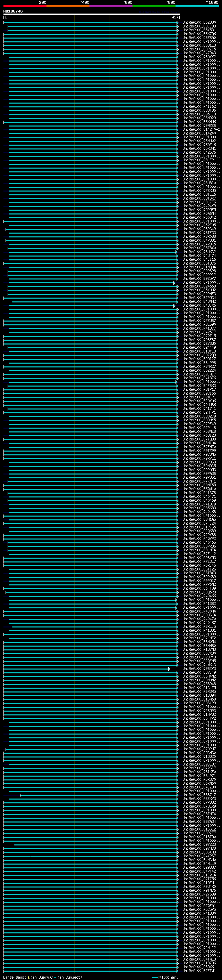Click the purple ~60% identity legend segment
222x980 pixels.
[111, 6]
